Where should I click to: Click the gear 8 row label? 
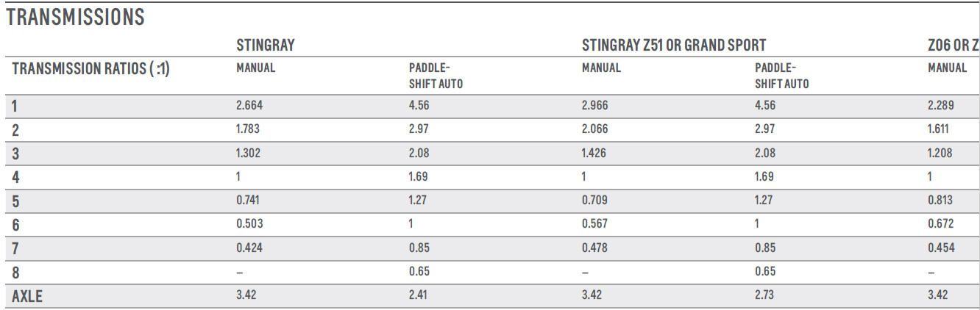(x=16, y=273)
